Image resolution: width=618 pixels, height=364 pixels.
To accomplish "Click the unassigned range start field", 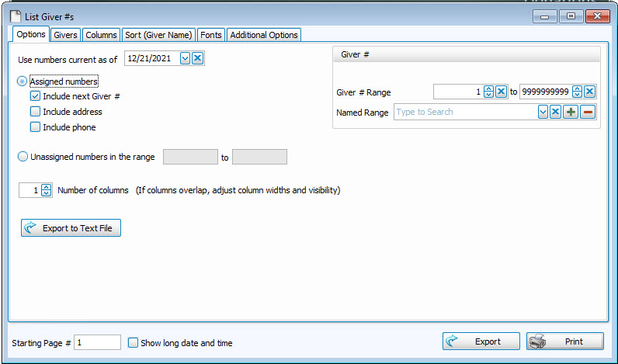I will 190,157.
